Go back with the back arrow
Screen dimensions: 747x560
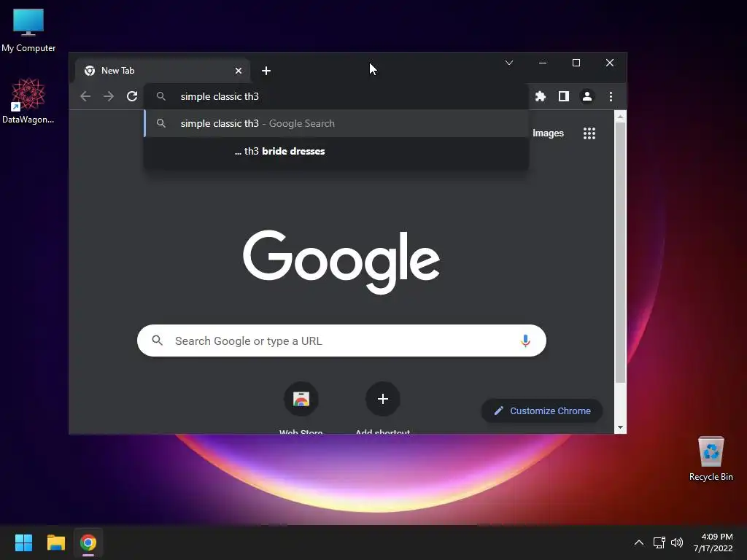pos(86,97)
